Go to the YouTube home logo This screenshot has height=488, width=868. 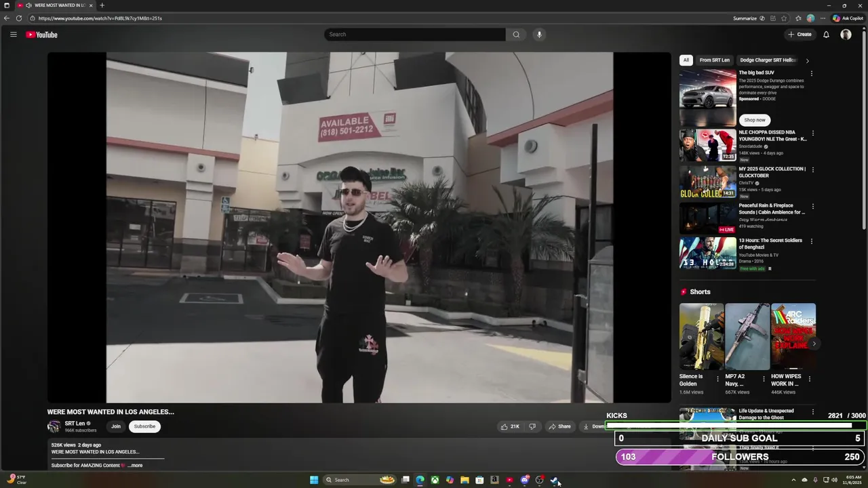pyautogui.click(x=42, y=35)
